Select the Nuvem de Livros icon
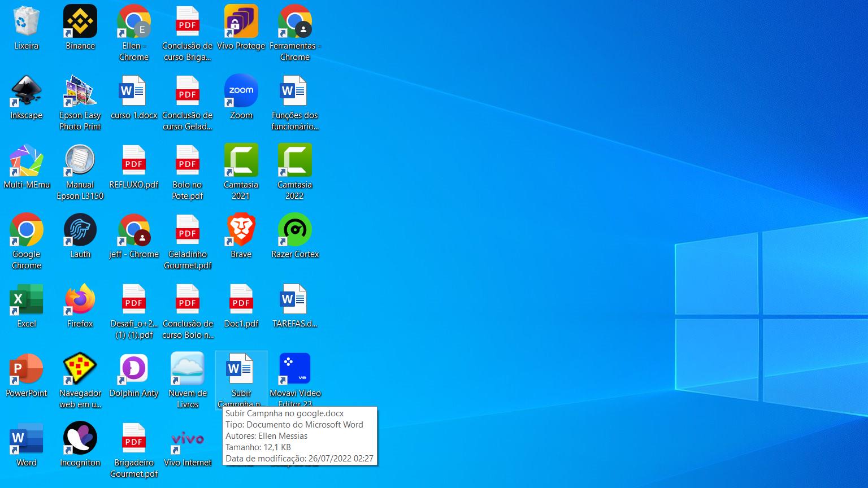This screenshot has height=488, width=868. pos(188,369)
